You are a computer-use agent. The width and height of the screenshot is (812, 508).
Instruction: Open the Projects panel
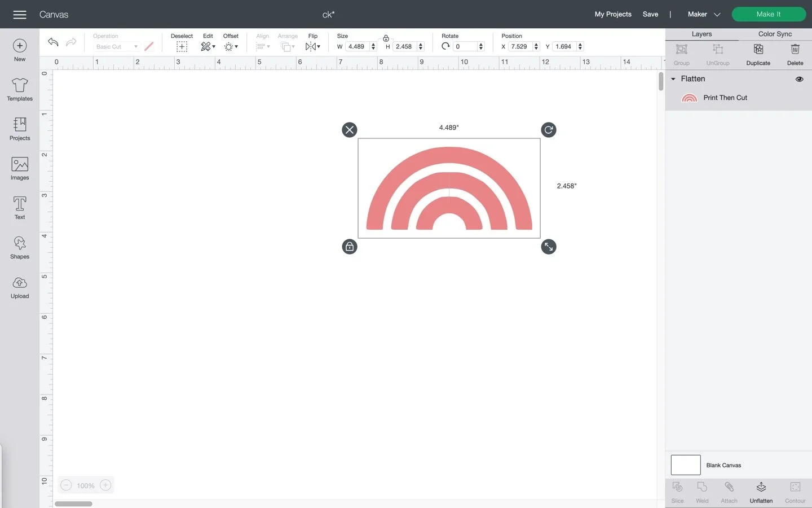(x=19, y=129)
